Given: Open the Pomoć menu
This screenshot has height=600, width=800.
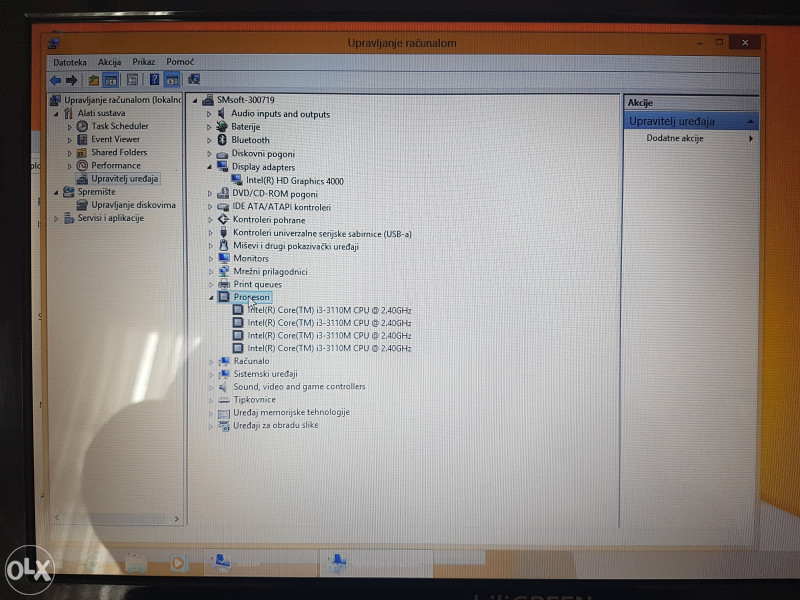Looking at the screenshot, I should pyautogui.click(x=180, y=62).
